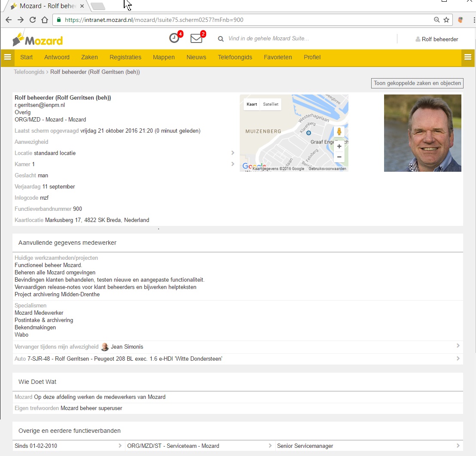Expand the Auto 7-SJR-48 row chevron
Screen dimensions: 476x456
click(x=458, y=359)
